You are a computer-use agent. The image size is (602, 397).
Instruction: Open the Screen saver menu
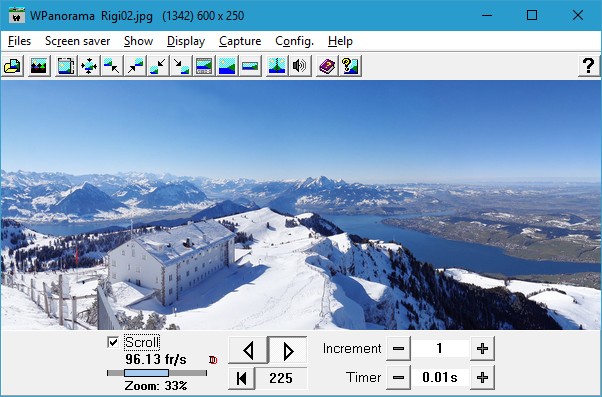(78, 41)
